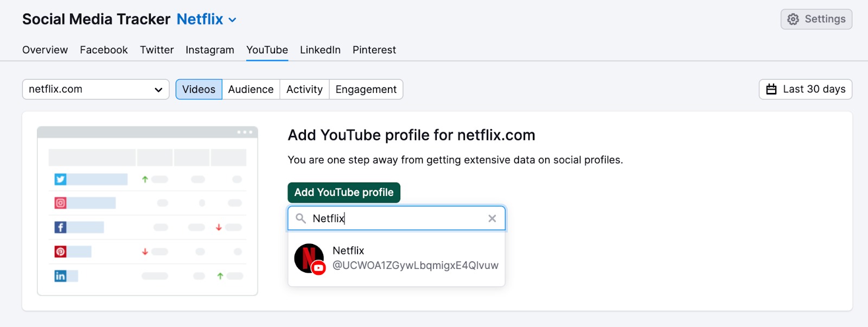Image resolution: width=868 pixels, height=327 pixels.
Task: Select the Activity view button
Action: click(304, 89)
